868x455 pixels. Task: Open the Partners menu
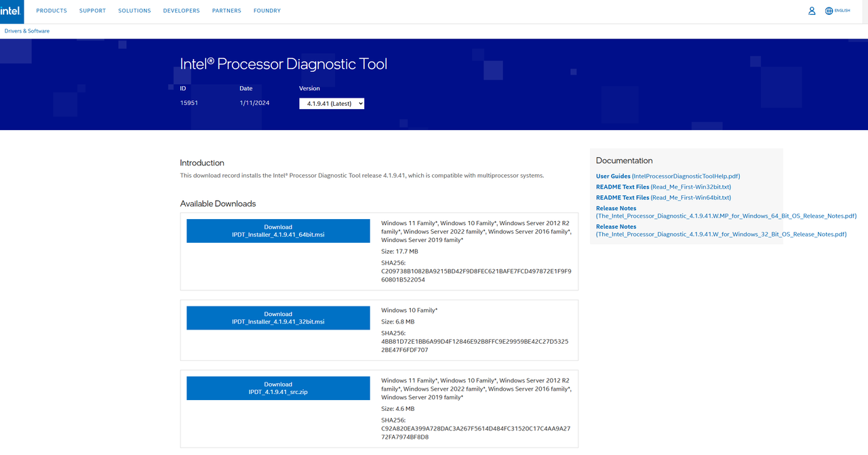click(226, 11)
